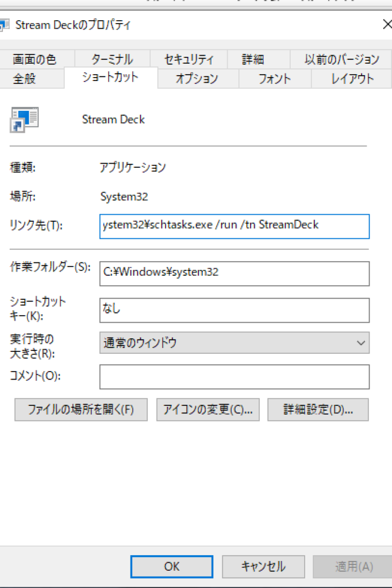The height and width of the screenshot is (588, 392).
Task: Open the 実行時の大きさ dropdown
Action: pos(235,342)
